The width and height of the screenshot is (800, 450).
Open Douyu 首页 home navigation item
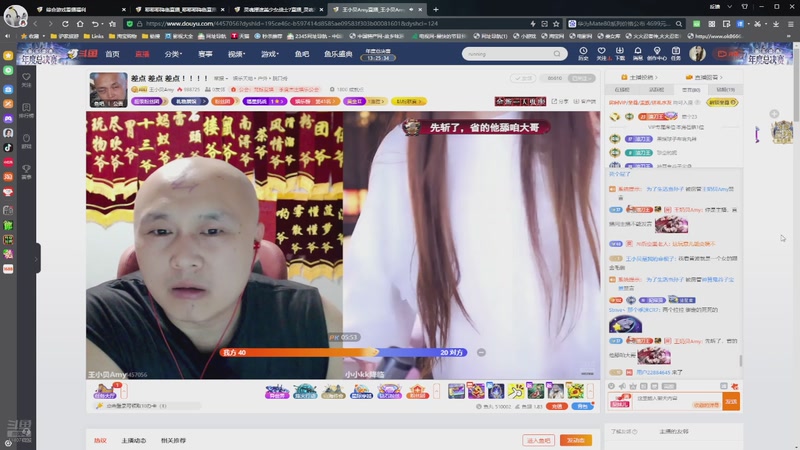click(x=112, y=54)
